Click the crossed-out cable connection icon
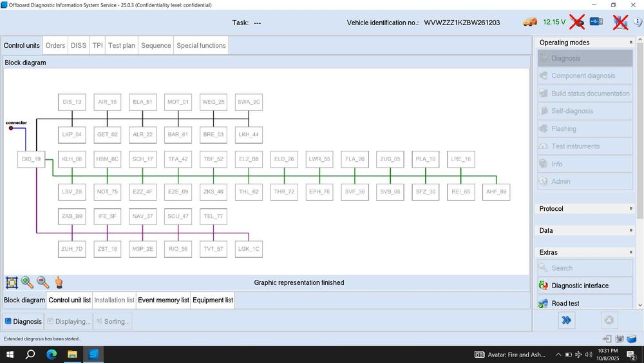Viewport: 644px width, 363px height. click(577, 22)
